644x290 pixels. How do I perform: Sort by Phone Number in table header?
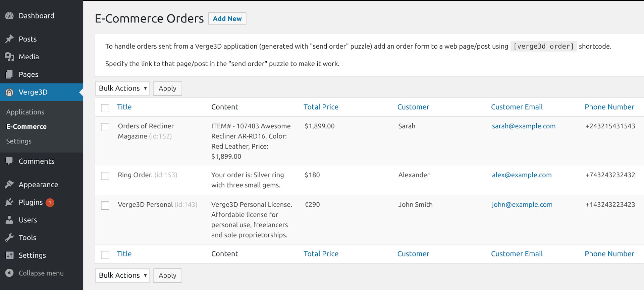point(609,107)
